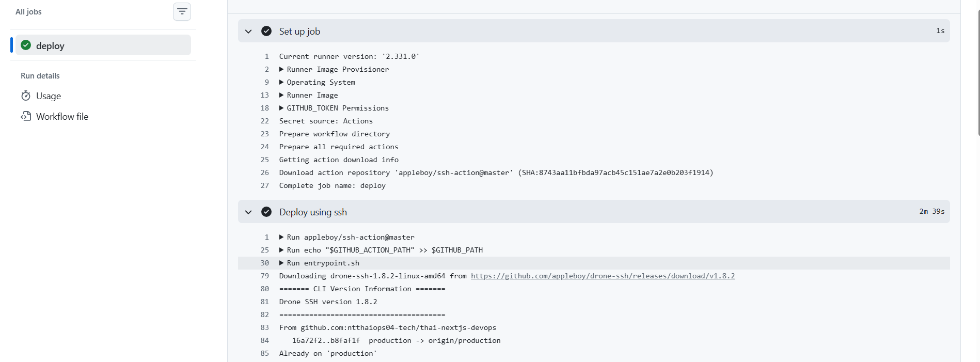Click the green success check beside deploy
Image resolution: width=980 pixels, height=362 pixels.
point(26,45)
